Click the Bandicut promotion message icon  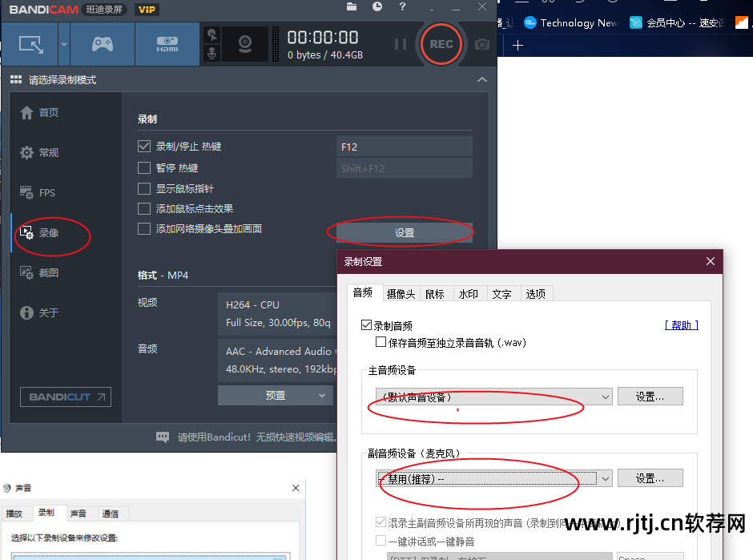(163, 437)
